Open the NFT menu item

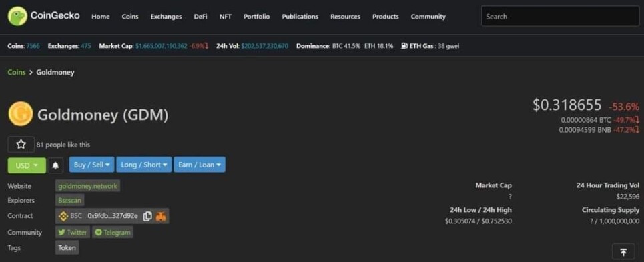[225, 17]
